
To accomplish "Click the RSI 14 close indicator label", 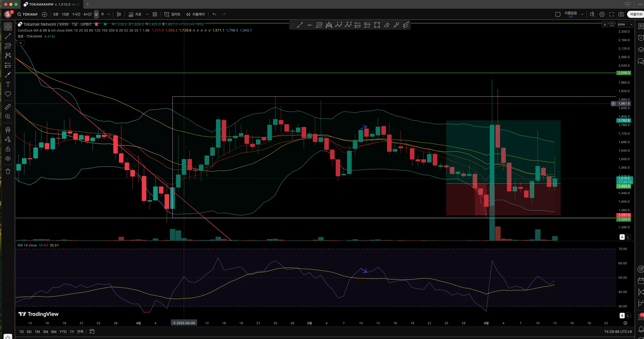I will coord(27,245).
